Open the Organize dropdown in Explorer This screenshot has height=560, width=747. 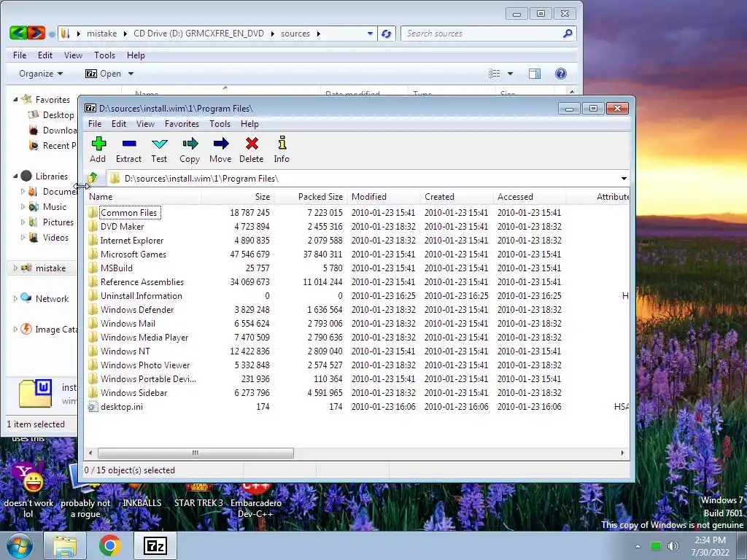pyautogui.click(x=41, y=74)
